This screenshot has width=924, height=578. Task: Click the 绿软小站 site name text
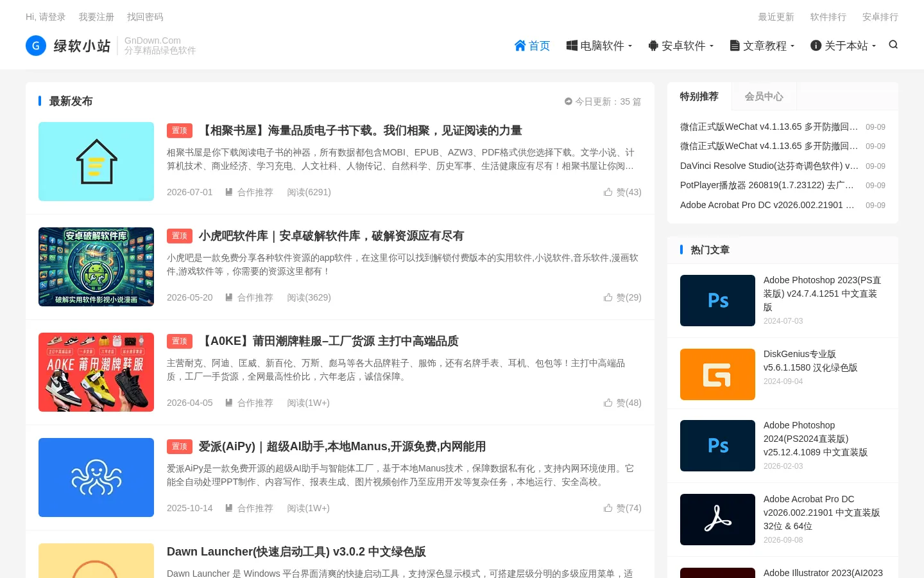click(x=82, y=46)
